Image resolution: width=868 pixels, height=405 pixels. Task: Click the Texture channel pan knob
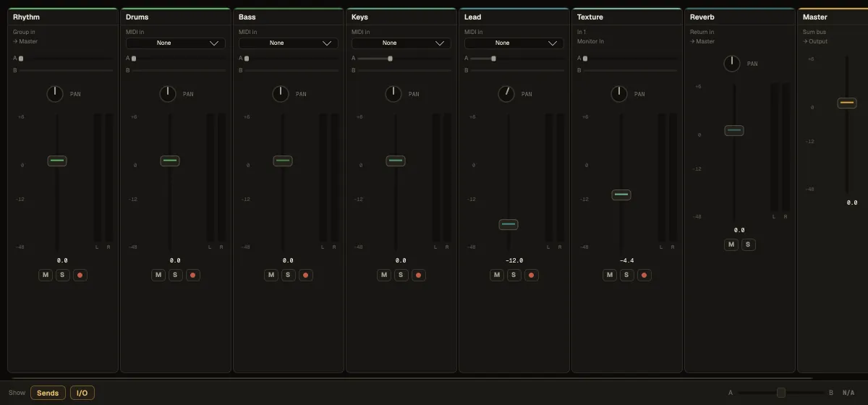[x=619, y=94]
